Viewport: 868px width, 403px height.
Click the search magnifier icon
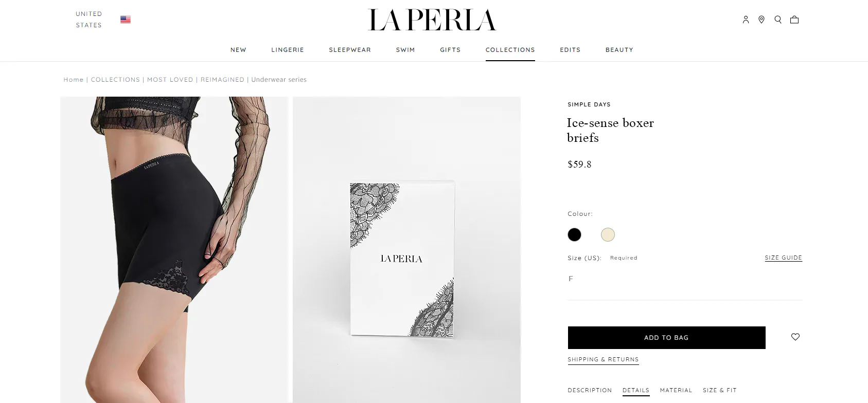[x=778, y=20]
